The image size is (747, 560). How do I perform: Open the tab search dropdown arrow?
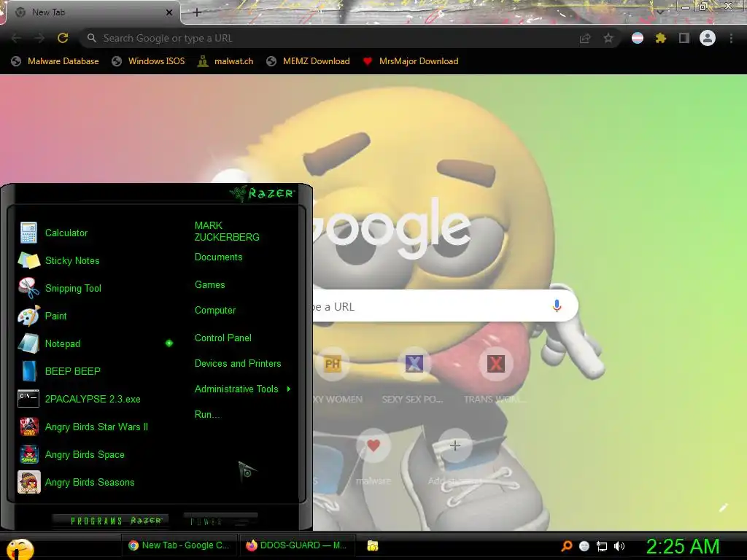(660, 12)
